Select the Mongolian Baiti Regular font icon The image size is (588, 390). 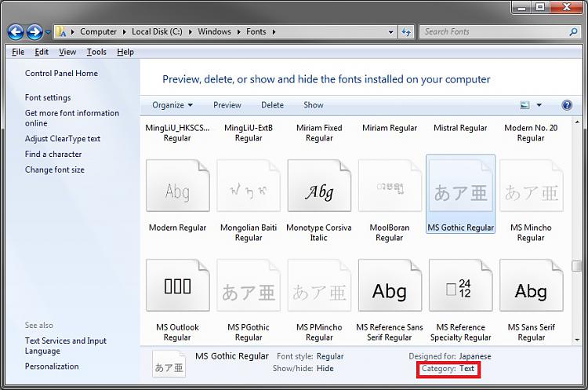coord(249,186)
